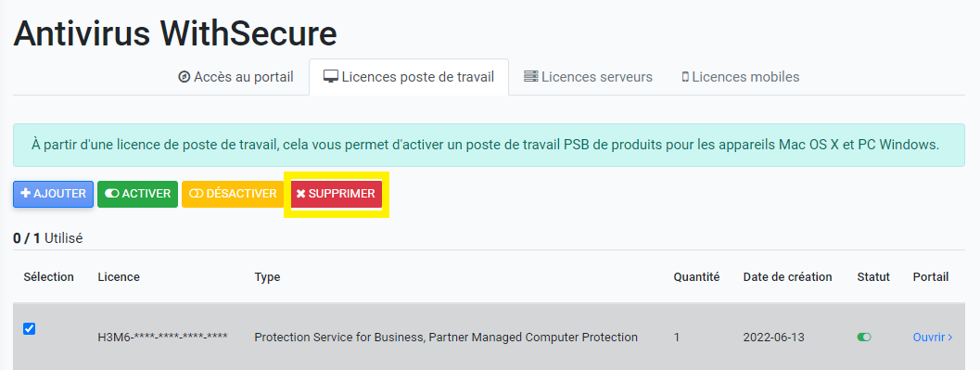Screen dimensions: 980x370
Task: Click the X icon on the red SUPPRIMER button
Action: [x=300, y=194]
